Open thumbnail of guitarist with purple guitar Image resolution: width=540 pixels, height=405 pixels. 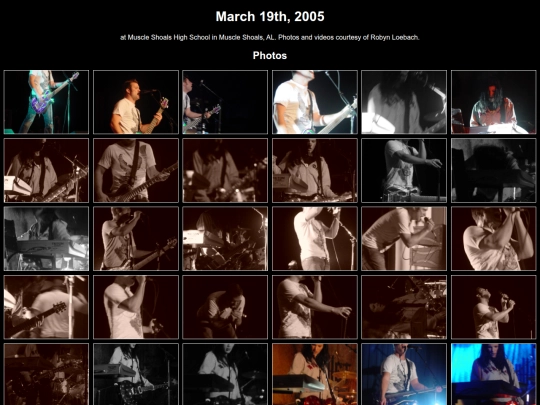click(x=46, y=102)
